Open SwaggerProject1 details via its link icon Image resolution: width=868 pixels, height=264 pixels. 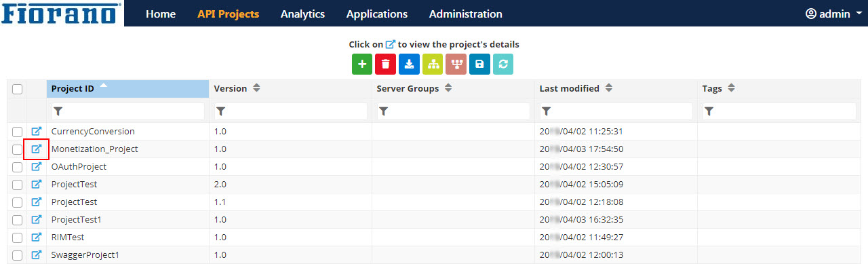point(37,254)
